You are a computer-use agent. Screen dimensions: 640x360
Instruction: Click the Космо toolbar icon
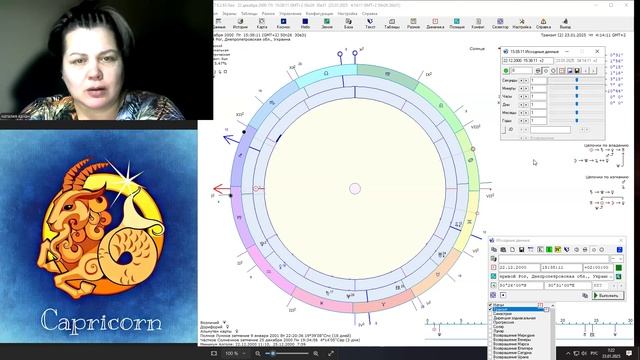pos(283,23)
